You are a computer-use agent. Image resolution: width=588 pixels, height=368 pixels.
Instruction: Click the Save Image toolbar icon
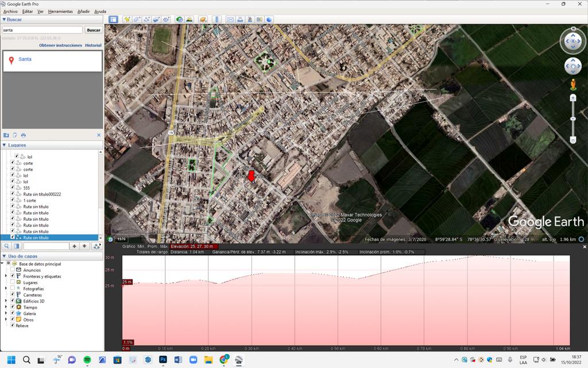point(250,20)
